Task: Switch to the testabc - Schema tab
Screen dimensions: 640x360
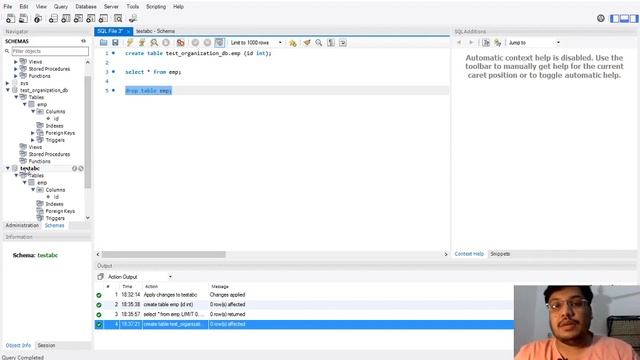Action: 155,31
